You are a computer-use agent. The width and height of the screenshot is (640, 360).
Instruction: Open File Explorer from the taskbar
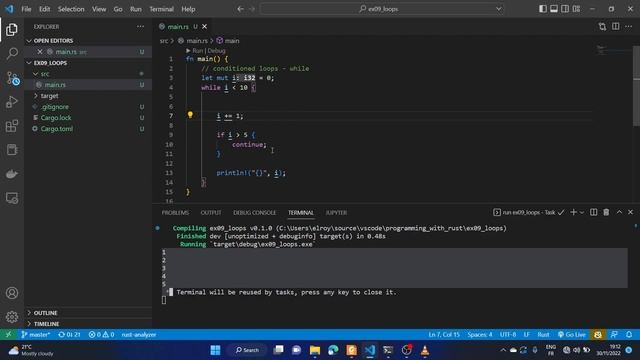point(315,350)
